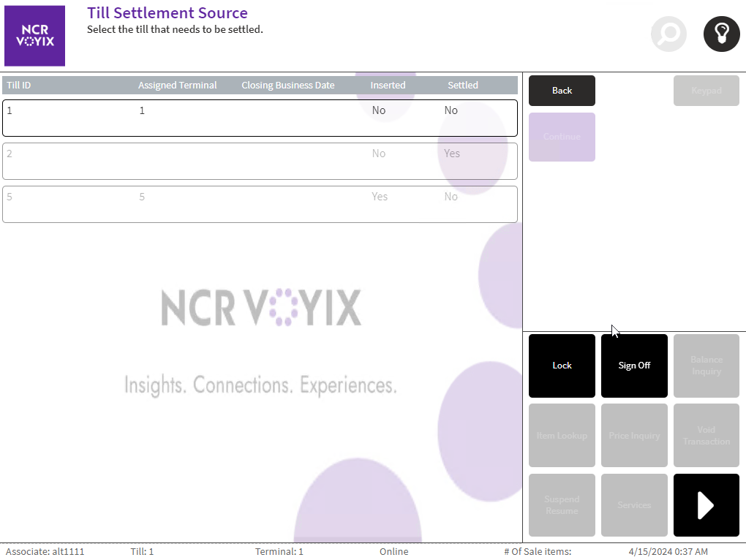This screenshot has height=560, width=746.
Task: Go to next page of function buttons
Action: (706, 505)
